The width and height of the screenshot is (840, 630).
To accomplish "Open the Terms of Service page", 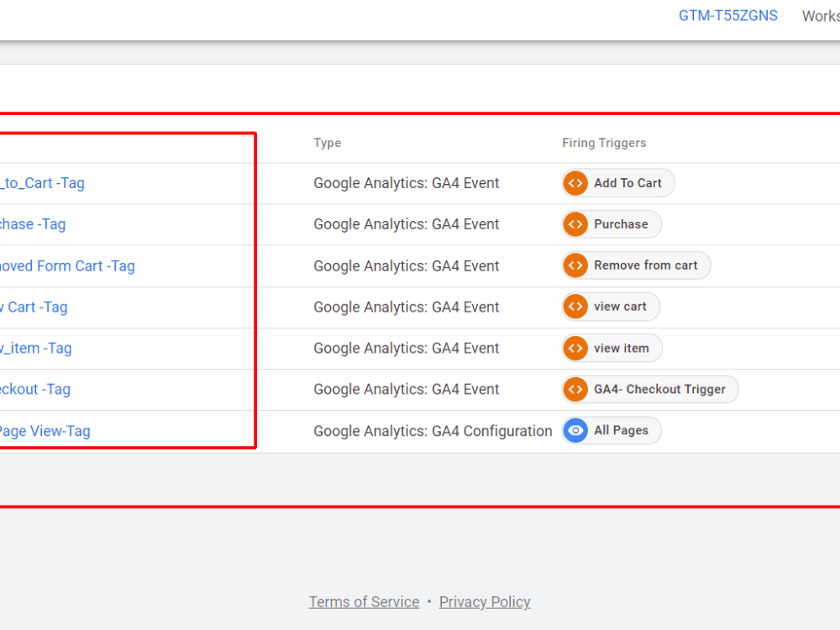I will coord(364,601).
